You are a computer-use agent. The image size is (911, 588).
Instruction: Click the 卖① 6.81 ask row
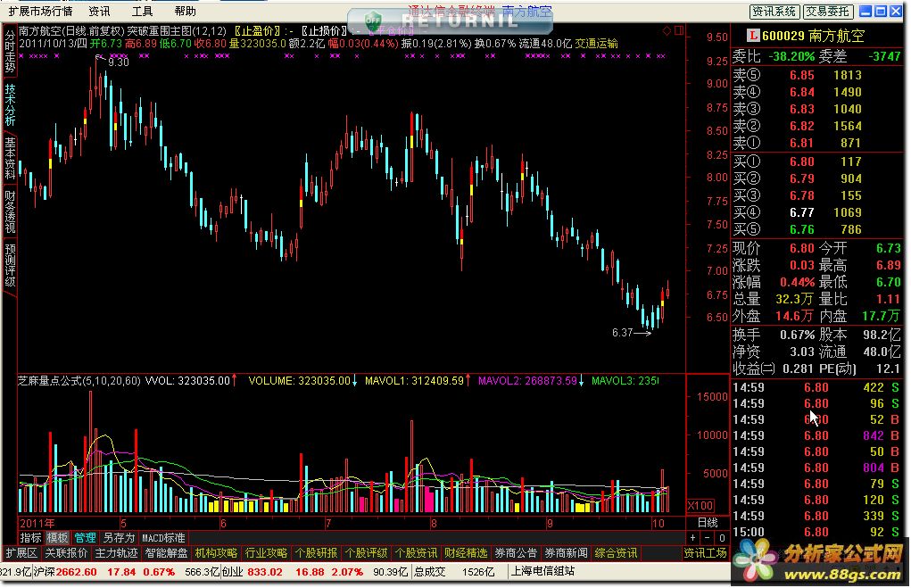[x=817, y=143]
